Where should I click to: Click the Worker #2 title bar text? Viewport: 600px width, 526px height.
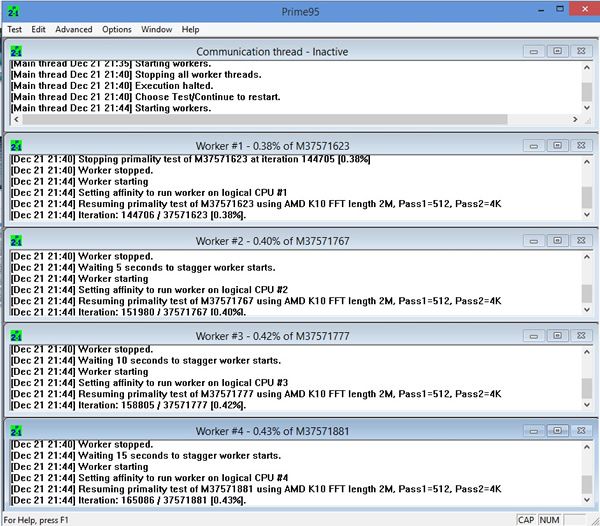coord(272,241)
